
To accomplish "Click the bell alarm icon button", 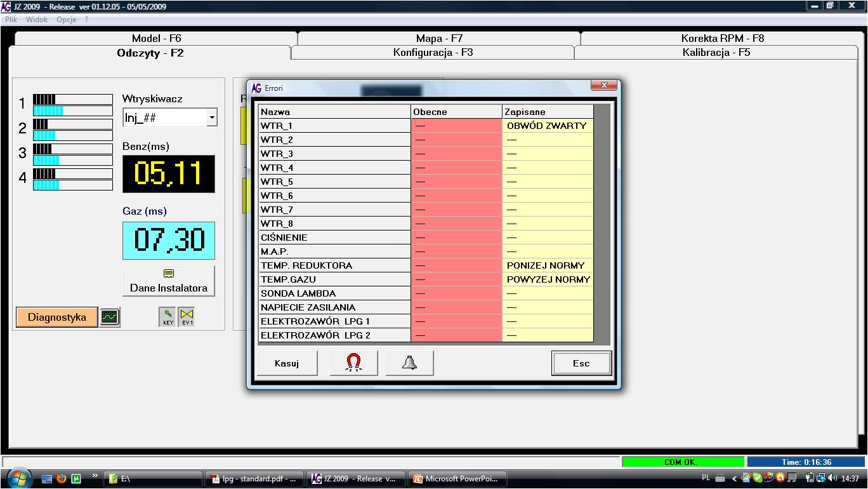I will click(410, 363).
